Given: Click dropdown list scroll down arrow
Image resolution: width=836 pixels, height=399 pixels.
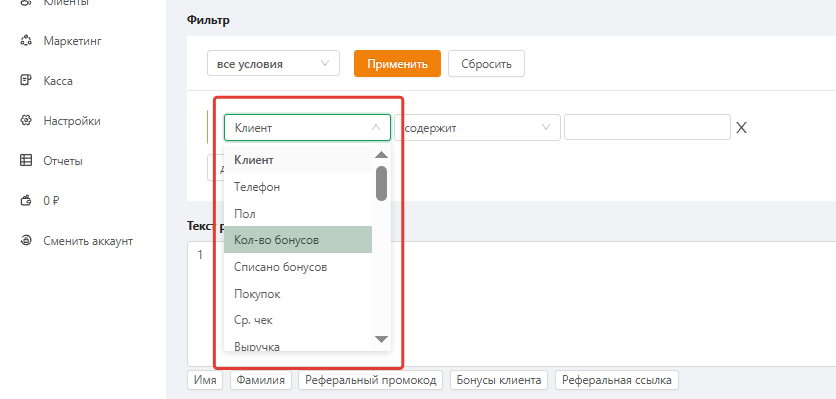Looking at the screenshot, I should click(381, 339).
